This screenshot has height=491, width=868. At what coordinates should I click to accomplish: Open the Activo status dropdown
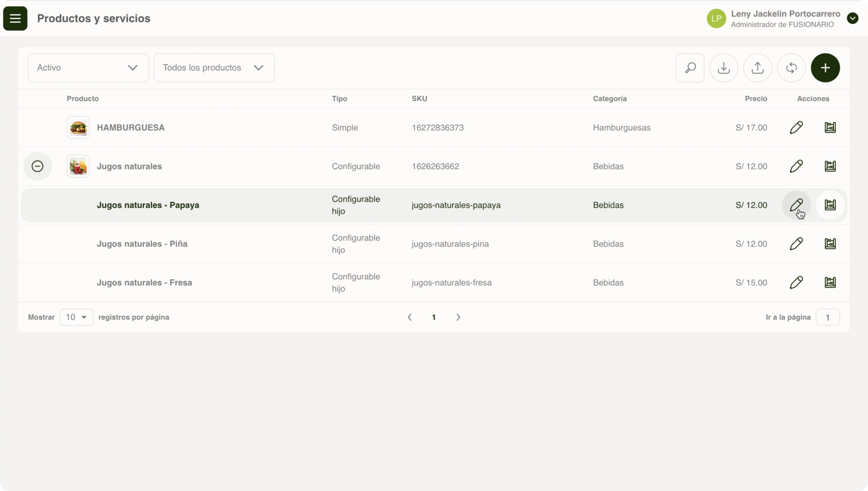coord(88,68)
